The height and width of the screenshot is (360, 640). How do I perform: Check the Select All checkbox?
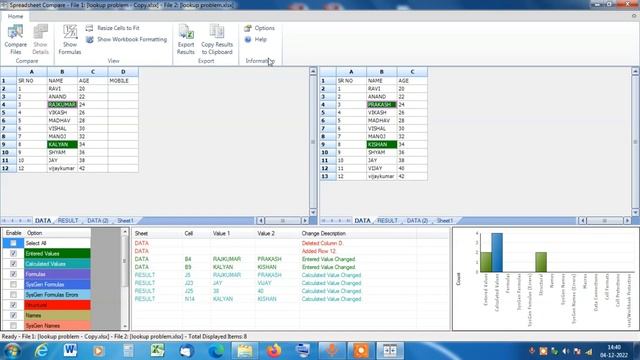13,243
